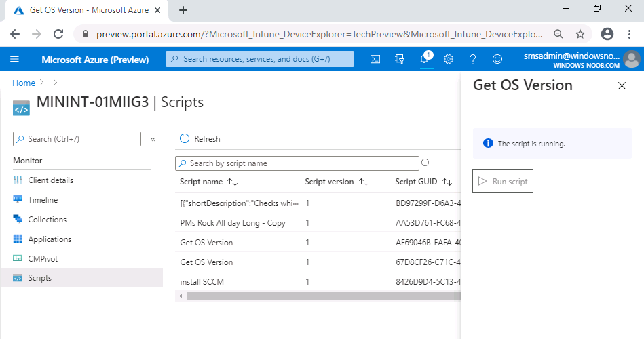Open the browser zoom magnifier icon
The image size is (644, 339).
tap(558, 34)
